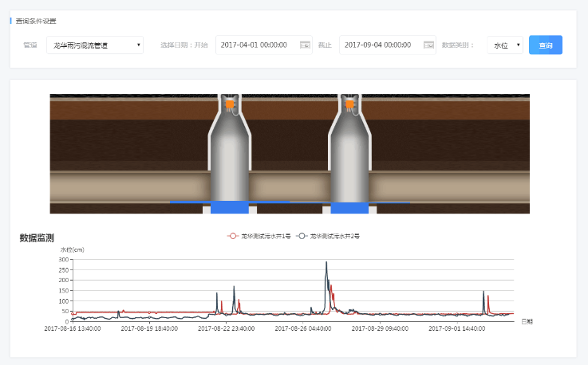
Task: Click the y-axis value 300
Action: 63,259
